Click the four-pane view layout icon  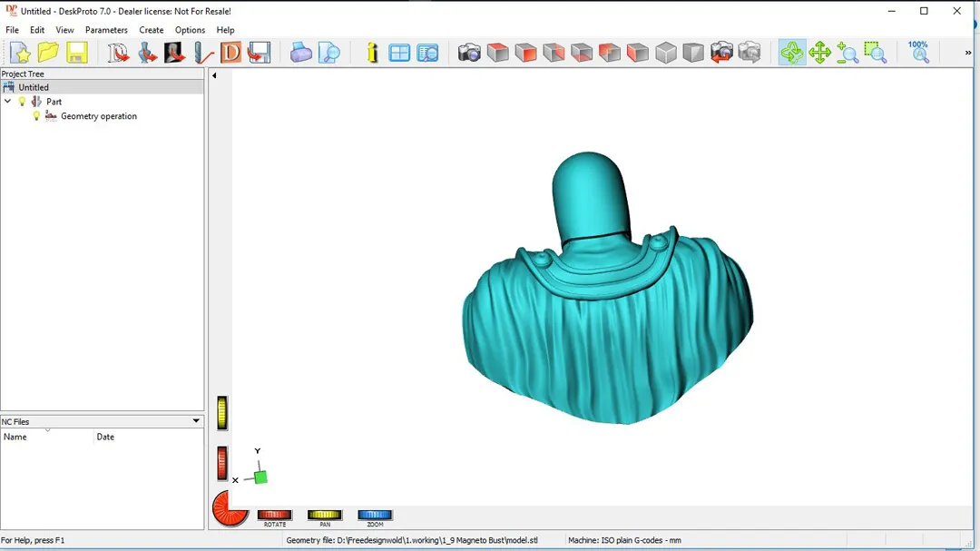(x=399, y=53)
